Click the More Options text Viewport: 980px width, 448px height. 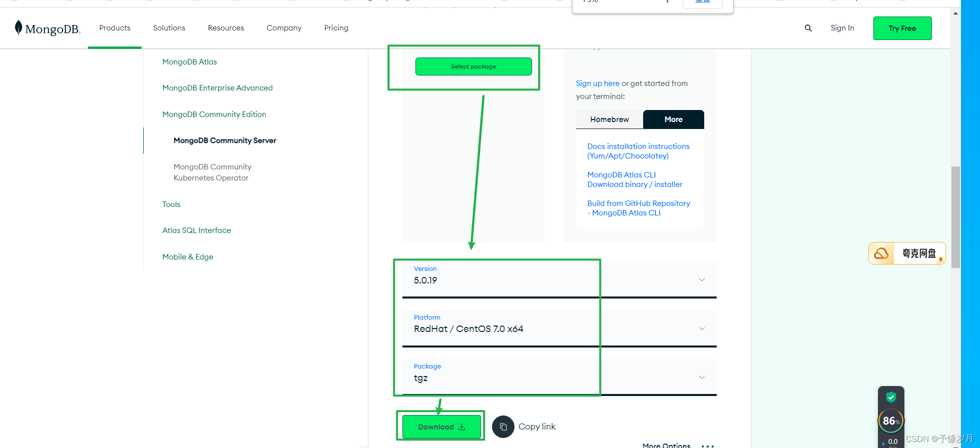pyautogui.click(x=666, y=445)
